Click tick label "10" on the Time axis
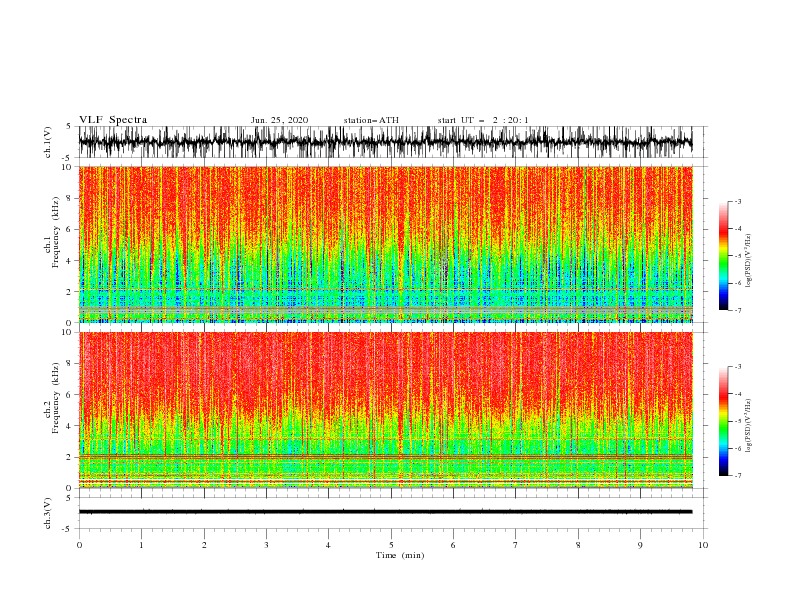The image size is (792, 612). tap(703, 545)
